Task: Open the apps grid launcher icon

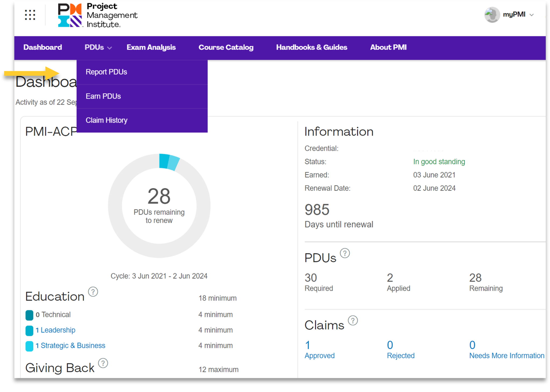Action: pyautogui.click(x=30, y=15)
